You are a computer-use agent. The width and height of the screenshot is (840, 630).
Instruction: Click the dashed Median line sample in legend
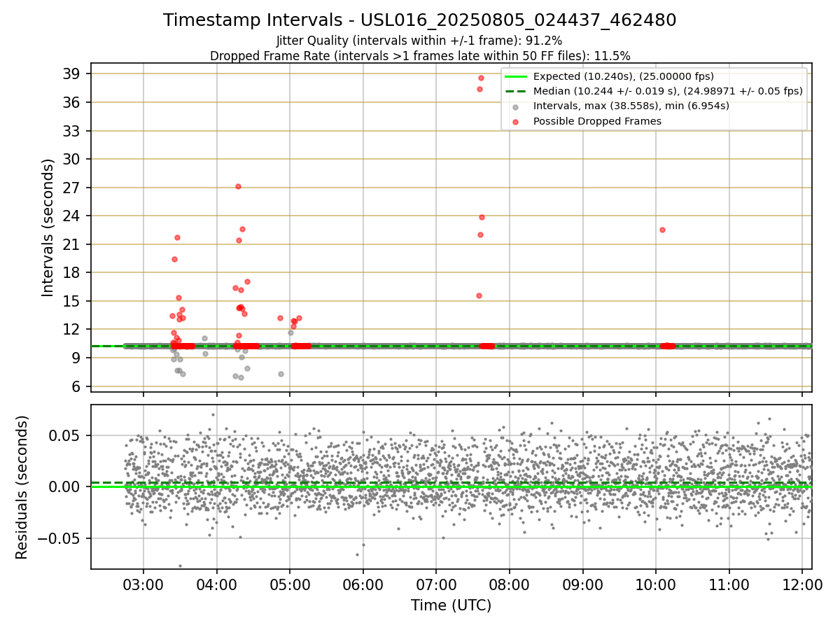tap(517, 92)
